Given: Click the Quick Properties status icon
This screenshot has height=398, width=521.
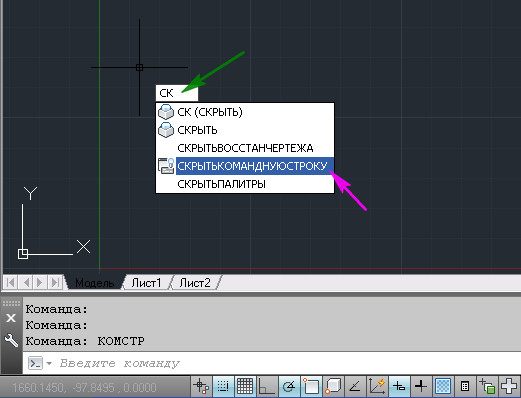Looking at the screenshot, I should [x=465, y=386].
